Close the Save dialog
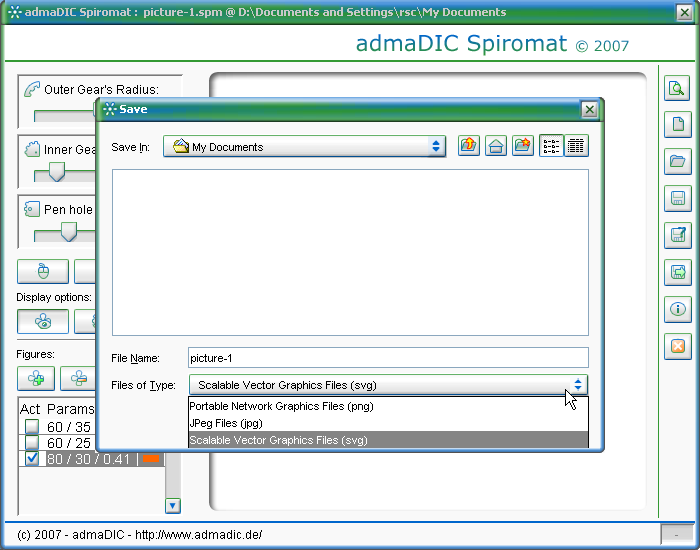The width and height of the screenshot is (700, 550). click(589, 109)
